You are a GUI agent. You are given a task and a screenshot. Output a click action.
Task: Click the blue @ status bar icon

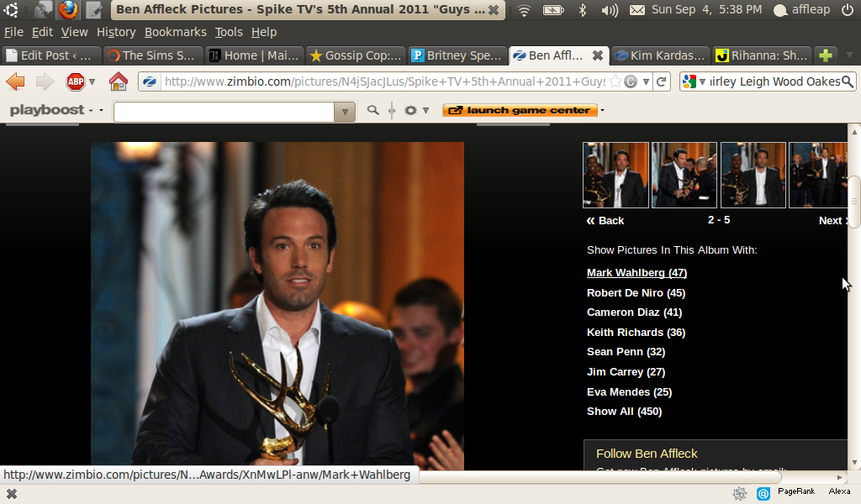click(x=763, y=494)
